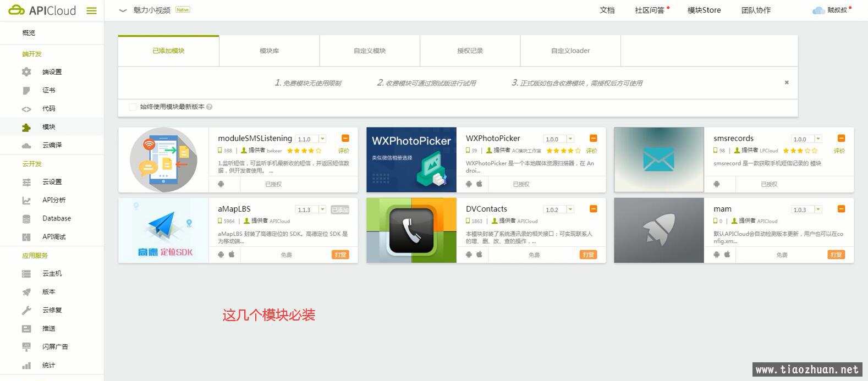The width and height of the screenshot is (868, 381).
Task: Open the API分析 chart icon
Action: point(26,200)
